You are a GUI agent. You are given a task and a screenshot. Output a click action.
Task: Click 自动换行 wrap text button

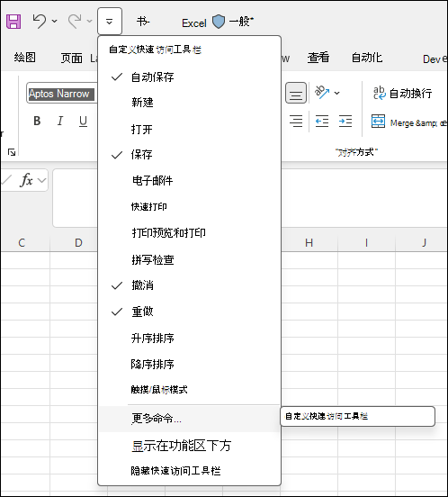pos(402,93)
